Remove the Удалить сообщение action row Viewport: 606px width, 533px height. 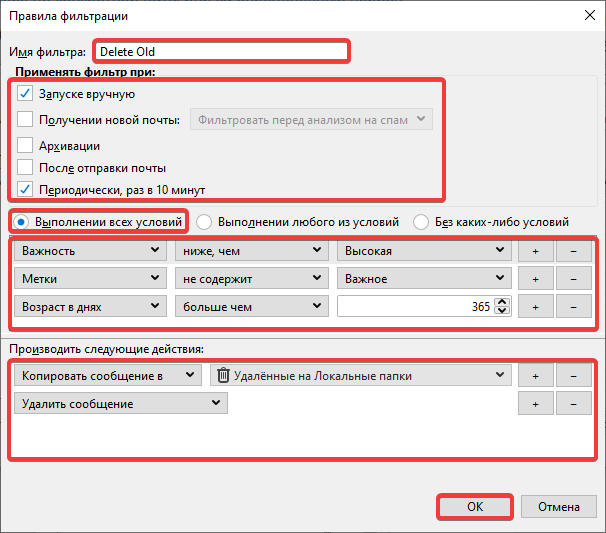[x=572, y=403]
